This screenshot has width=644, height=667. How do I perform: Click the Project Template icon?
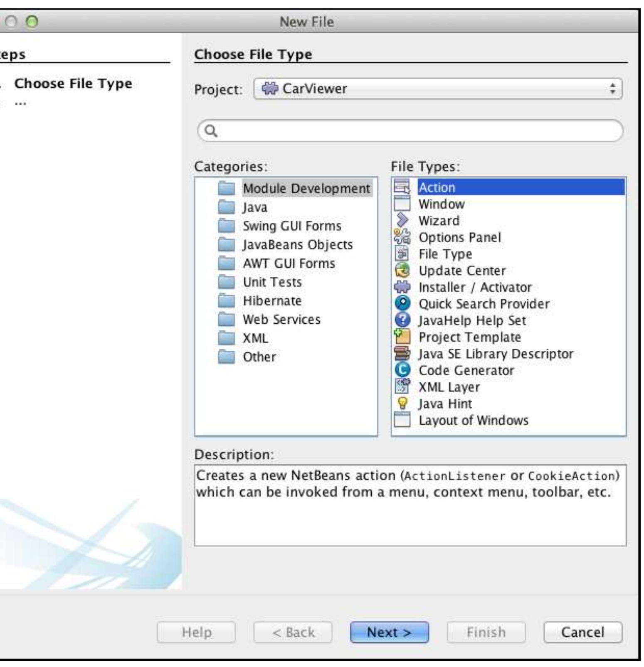coord(402,337)
